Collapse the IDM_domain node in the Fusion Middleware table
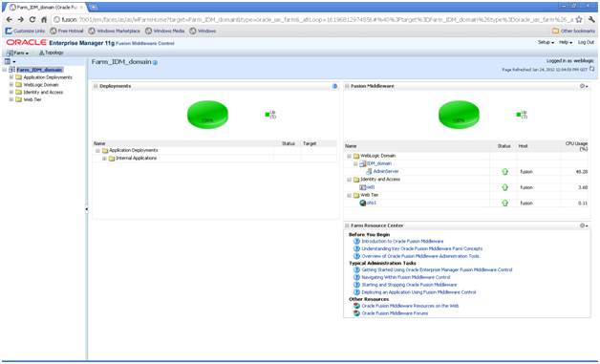The image size is (600, 364). (x=355, y=163)
